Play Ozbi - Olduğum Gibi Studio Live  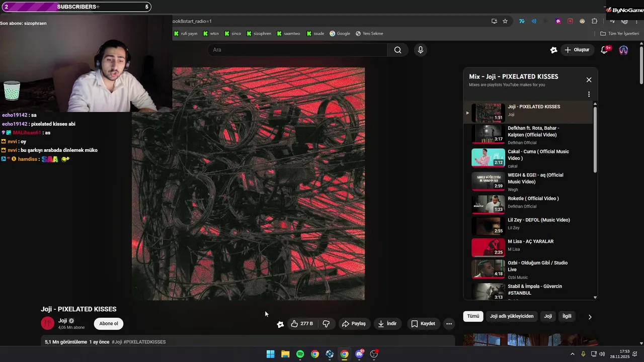coord(528,269)
